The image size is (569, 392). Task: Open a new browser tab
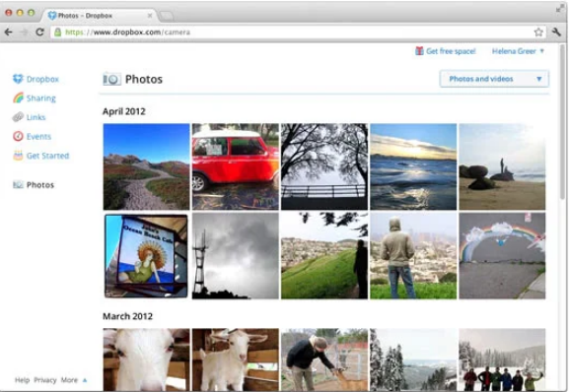coord(167,16)
